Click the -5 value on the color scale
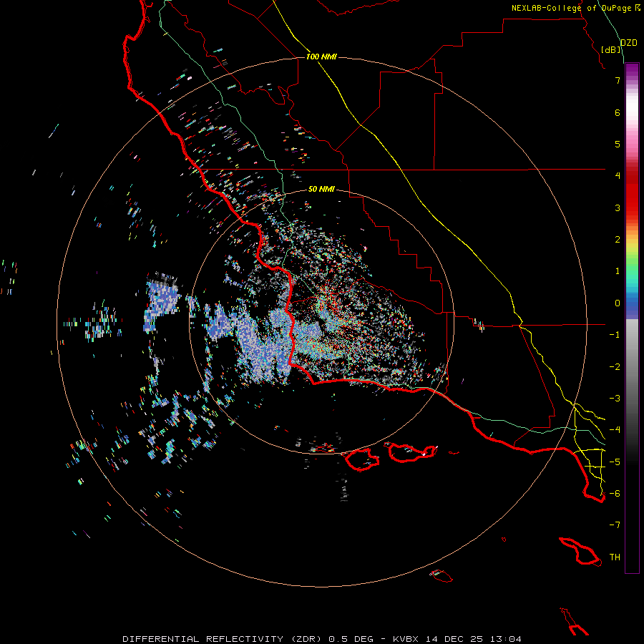 [x=615, y=462]
